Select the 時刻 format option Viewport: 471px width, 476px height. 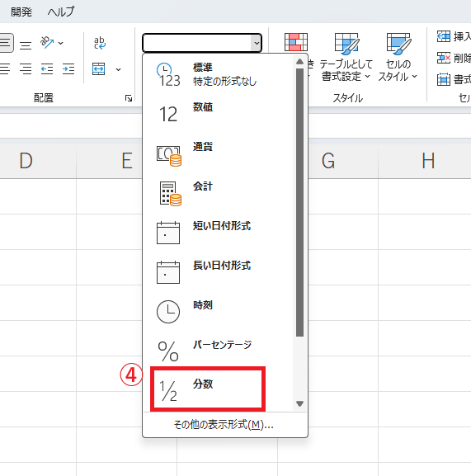pyautogui.click(x=218, y=312)
